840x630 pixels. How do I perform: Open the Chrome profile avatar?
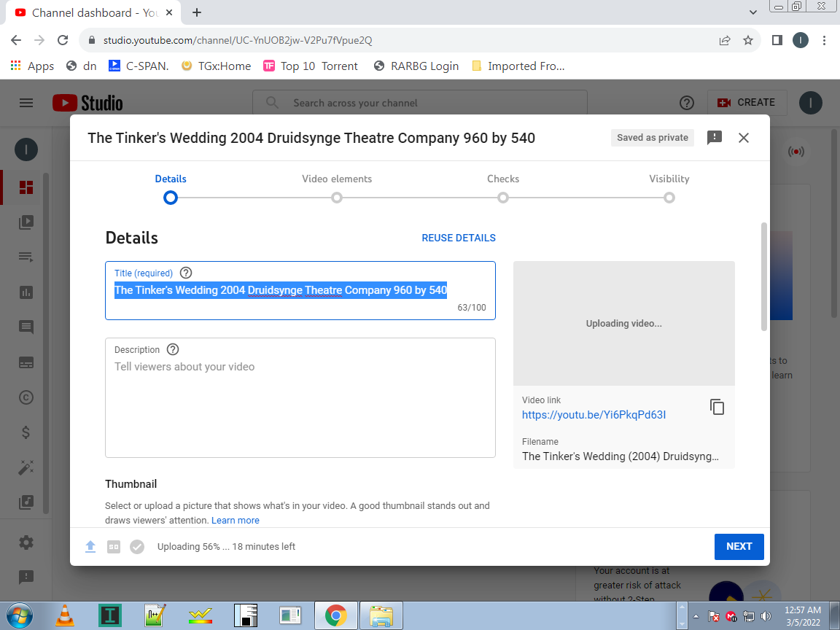click(801, 40)
